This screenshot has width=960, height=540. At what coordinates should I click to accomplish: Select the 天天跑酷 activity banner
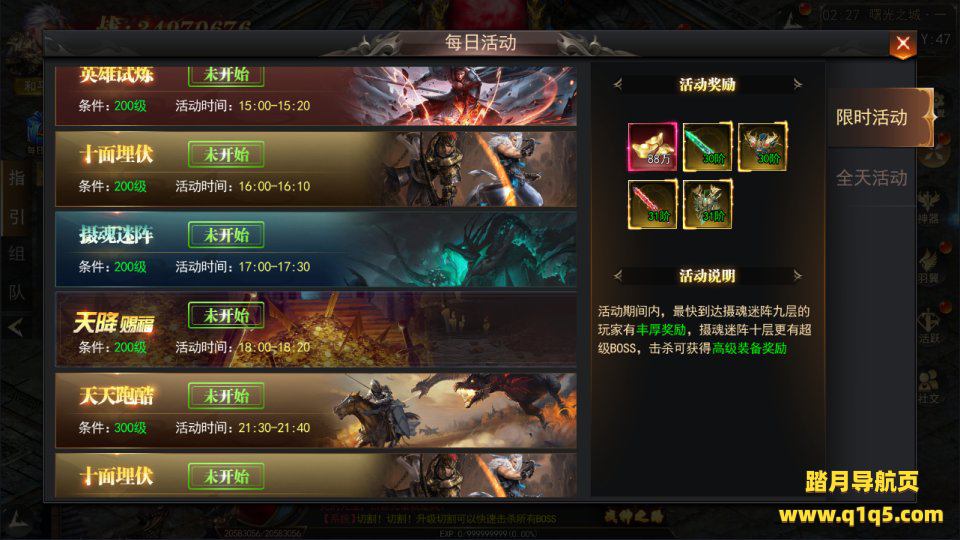(316, 410)
